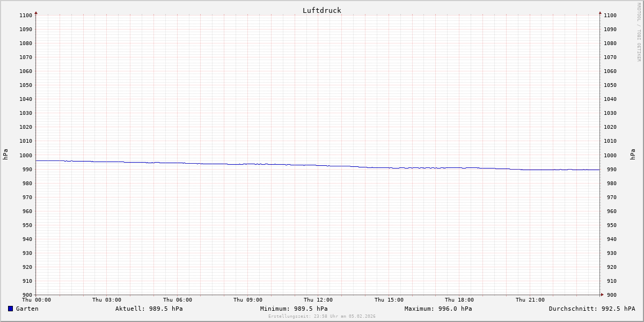Click the Thu 12:00 time axis label

[318, 300]
